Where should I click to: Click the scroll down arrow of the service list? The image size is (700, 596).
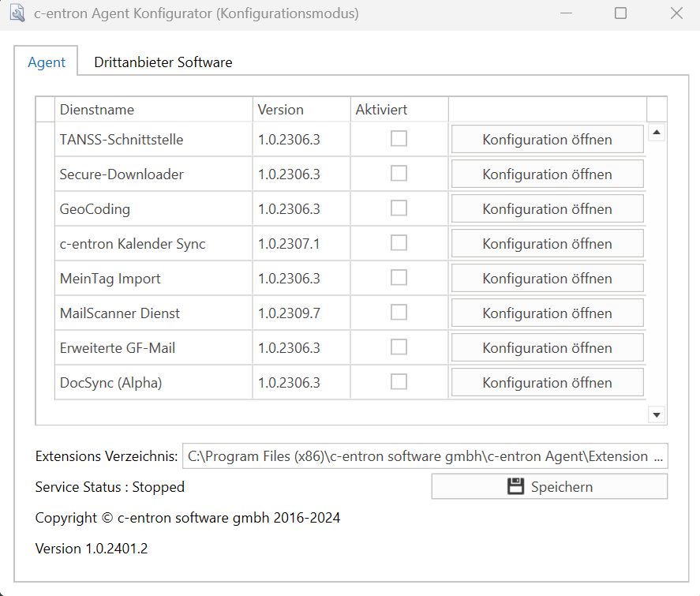tap(657, 414)
